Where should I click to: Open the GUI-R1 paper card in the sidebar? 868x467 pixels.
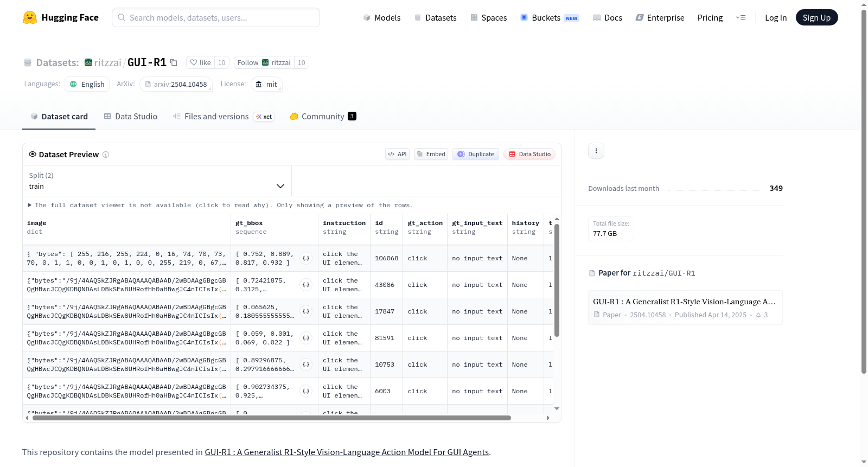tap(685, 308)
